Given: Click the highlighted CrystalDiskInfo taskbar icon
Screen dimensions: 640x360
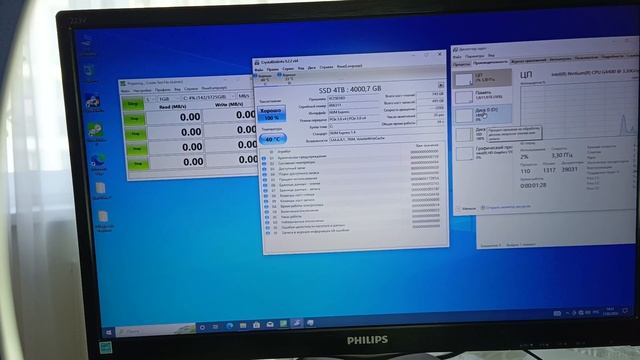Looking at the screenshot, I should [x=297, y=323].
